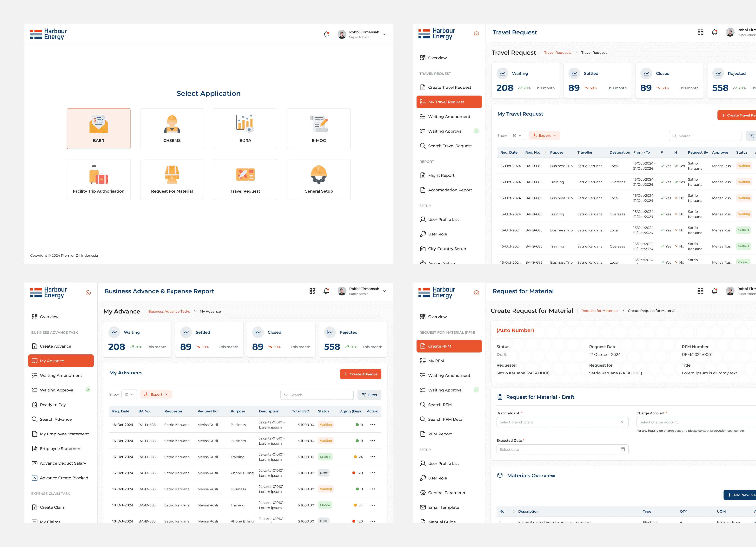
Task: Click the Search field in My Advances
Action: click(x=317, y=395)
